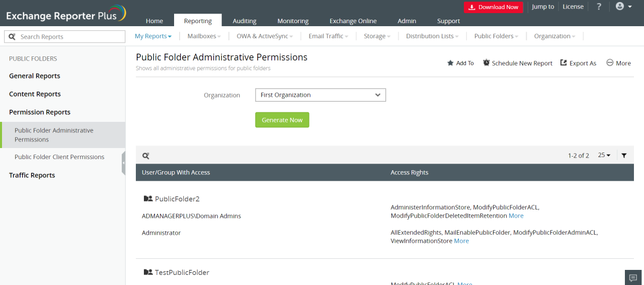Click the Jump to link
This screenshot has width=644, height=285.
[x=543, y=7]
